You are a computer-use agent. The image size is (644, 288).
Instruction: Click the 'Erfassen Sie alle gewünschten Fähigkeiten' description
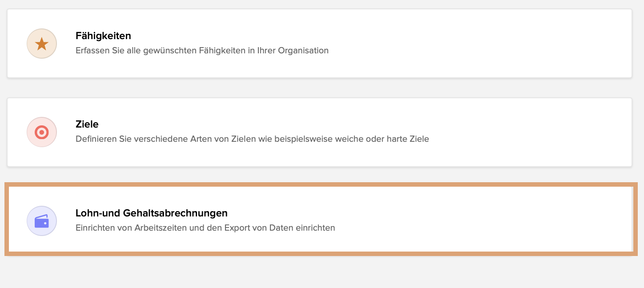pos(201,50)
